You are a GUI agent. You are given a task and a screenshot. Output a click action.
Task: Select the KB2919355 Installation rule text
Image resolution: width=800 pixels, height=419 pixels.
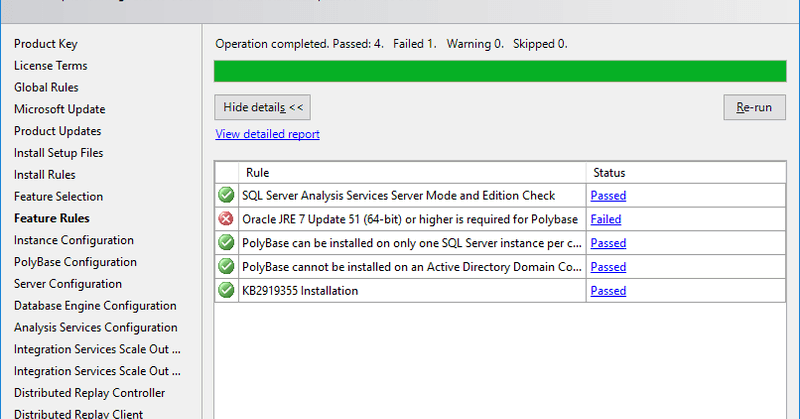click(x=300, y=291)
